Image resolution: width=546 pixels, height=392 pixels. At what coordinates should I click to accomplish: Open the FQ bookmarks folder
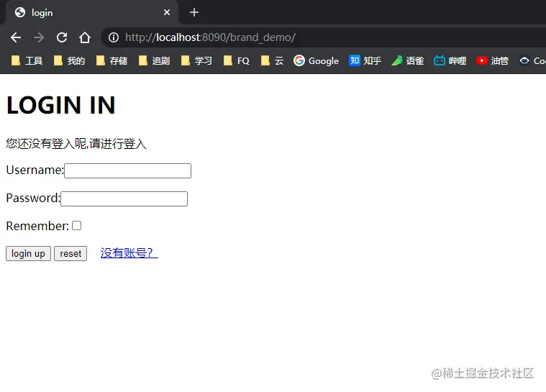pos(237,61)
